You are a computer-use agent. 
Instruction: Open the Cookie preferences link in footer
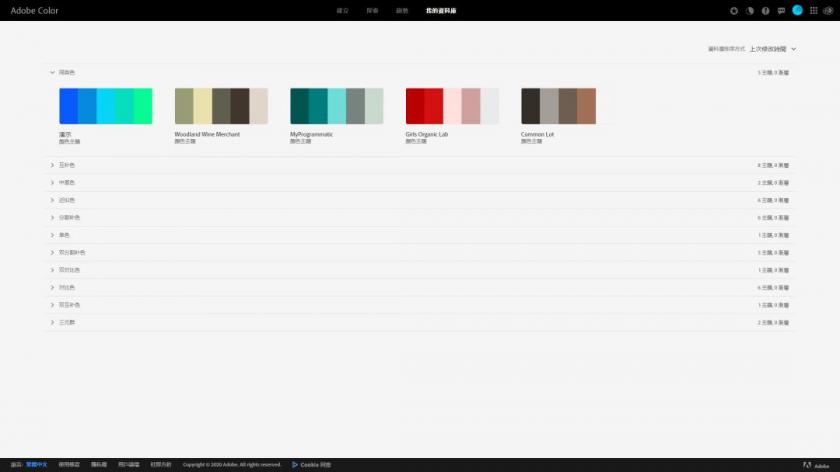pyautogui.click(x=315, y=465)
